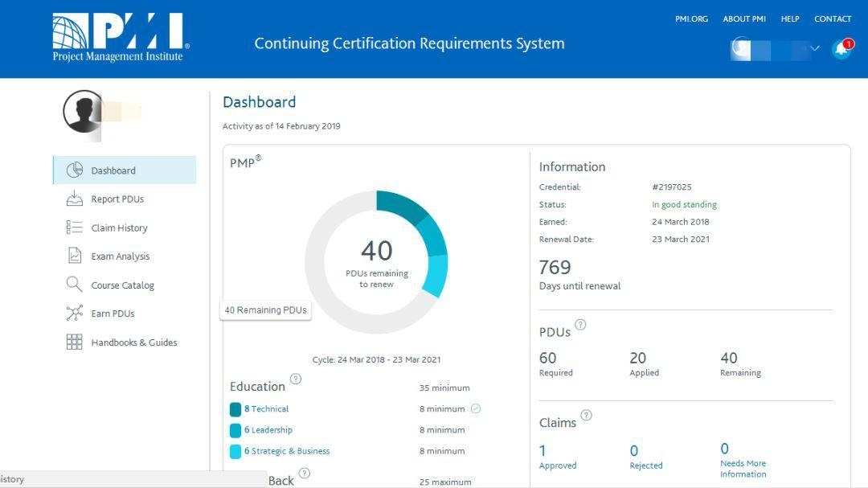Click the help icon beside PDUs heading

[x=580, y=325]
